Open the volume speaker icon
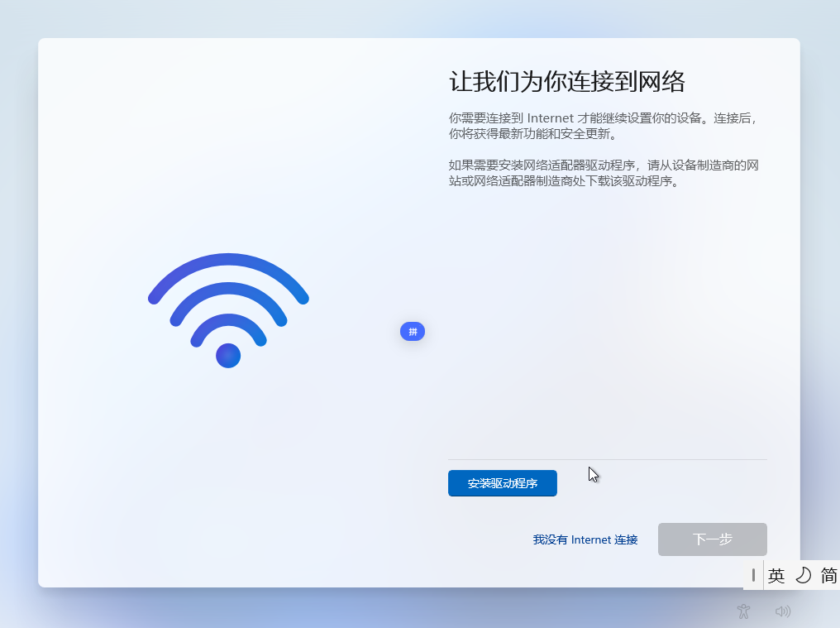Viewport: 840px width, 628px height. (783, 611)
